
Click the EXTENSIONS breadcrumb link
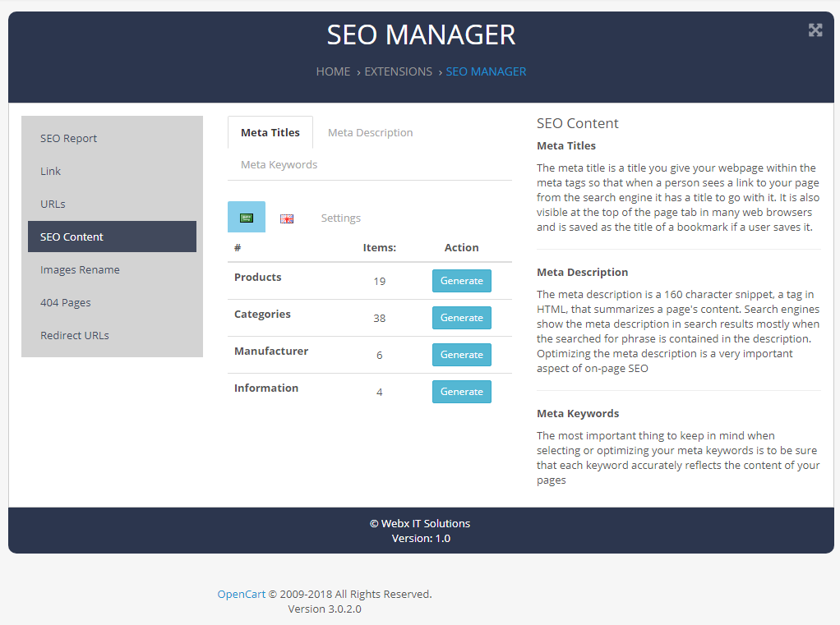pyautogui.click(x=398, y=71)
